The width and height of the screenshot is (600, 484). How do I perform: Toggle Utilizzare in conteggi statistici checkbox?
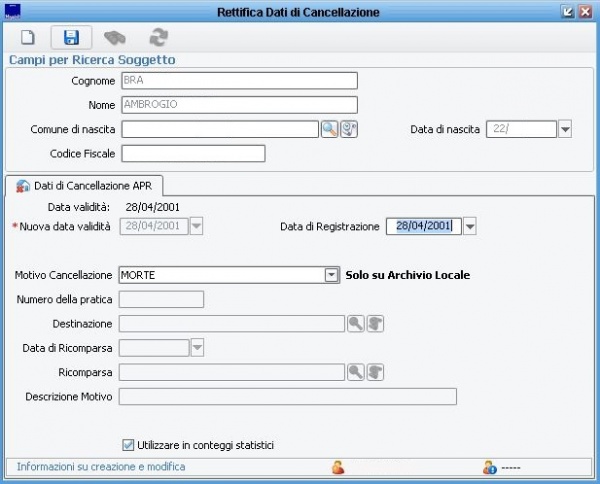pyautogui.click(x=128, y=445)
